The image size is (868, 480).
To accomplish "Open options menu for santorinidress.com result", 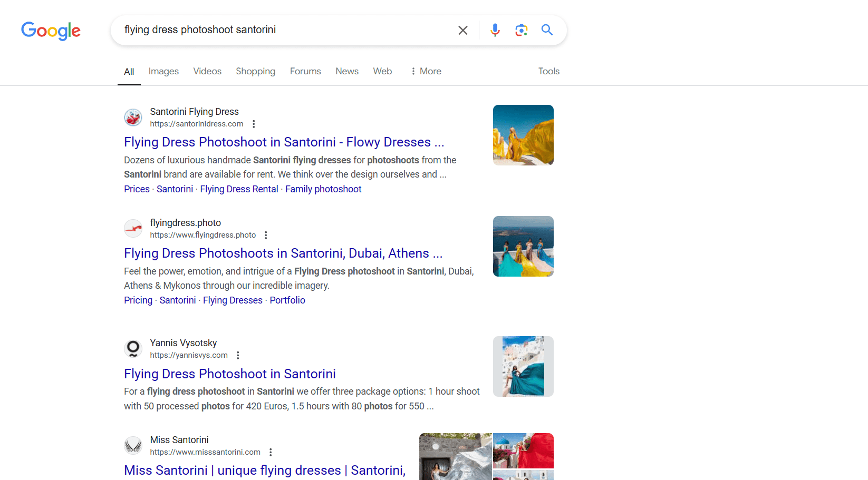I will [x=254, y=124].
